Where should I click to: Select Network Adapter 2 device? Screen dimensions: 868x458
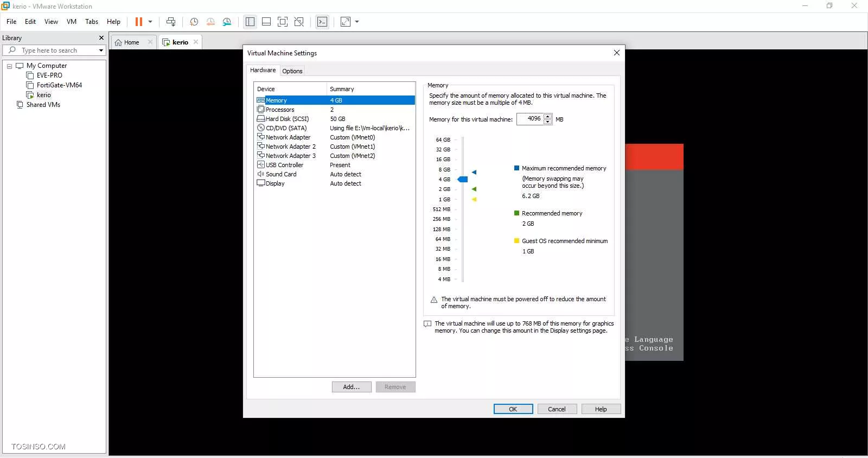(x=335, y=147)
